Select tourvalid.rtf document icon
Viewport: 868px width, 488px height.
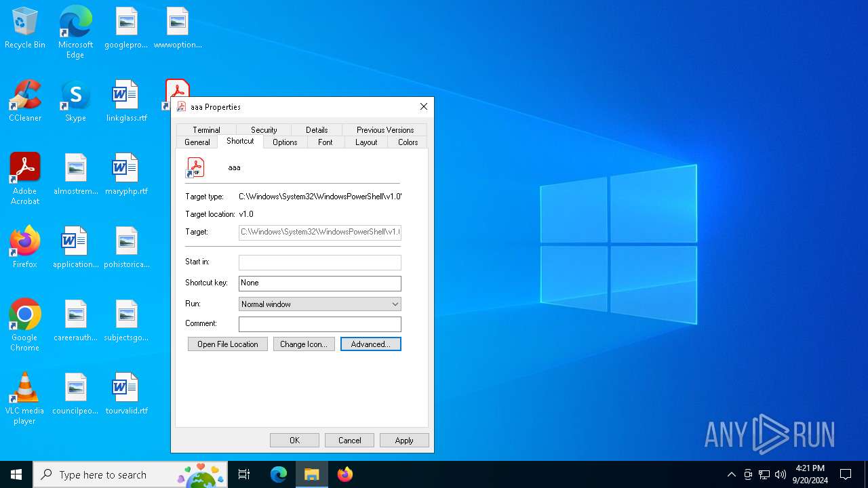point(126,394)
